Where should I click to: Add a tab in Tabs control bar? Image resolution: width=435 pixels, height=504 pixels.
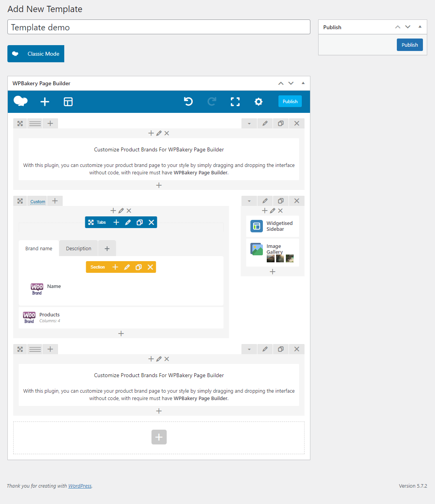[116, 222]
